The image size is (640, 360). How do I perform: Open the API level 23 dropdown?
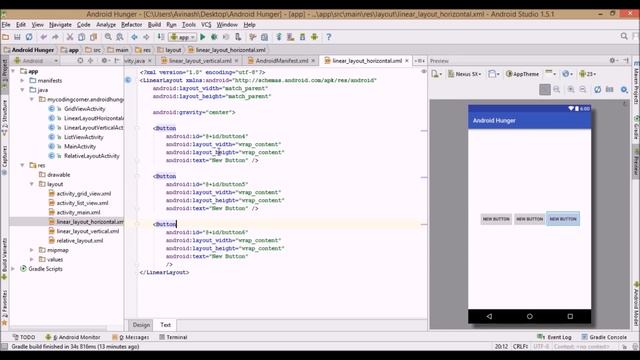[x=587, y=74]
